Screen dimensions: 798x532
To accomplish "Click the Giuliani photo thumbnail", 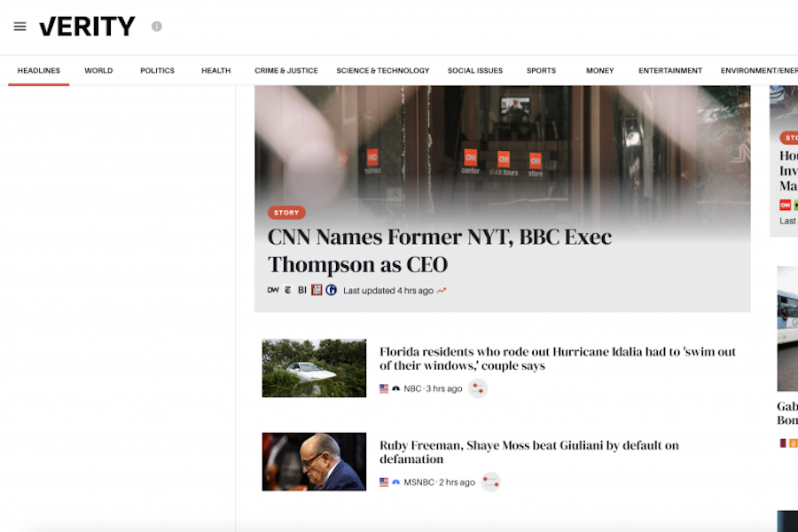I will coord(314,462).
